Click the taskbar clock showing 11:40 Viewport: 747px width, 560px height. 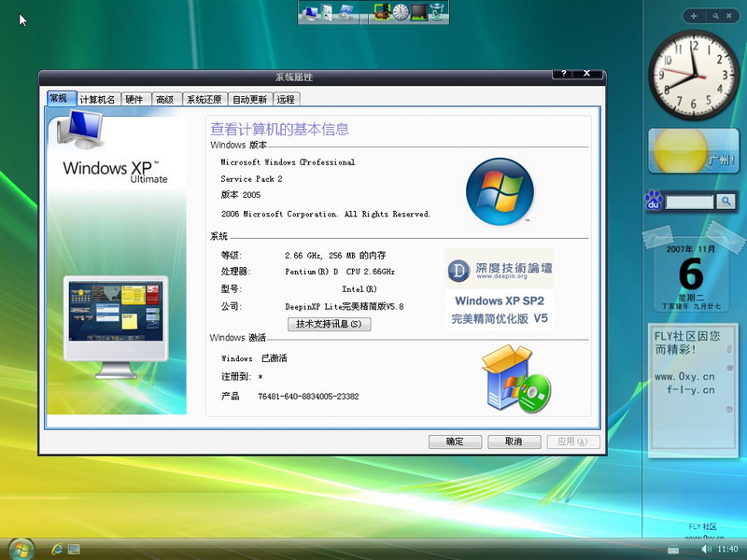(x=727, y=549)
